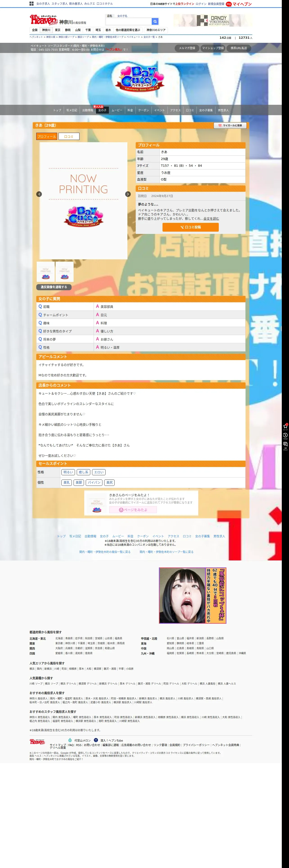
Task: Open 女の子募集 in shop navigation bar
Action: pos(206,110)
